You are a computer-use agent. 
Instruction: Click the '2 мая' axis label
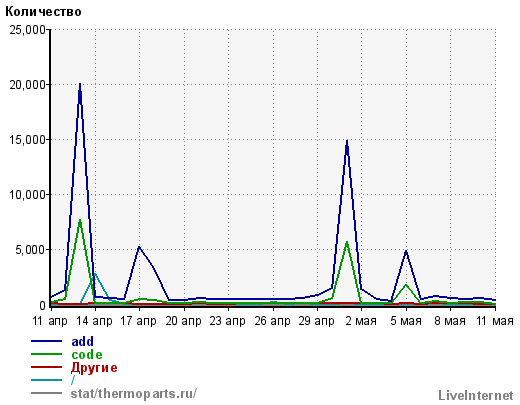coord(361,321)
